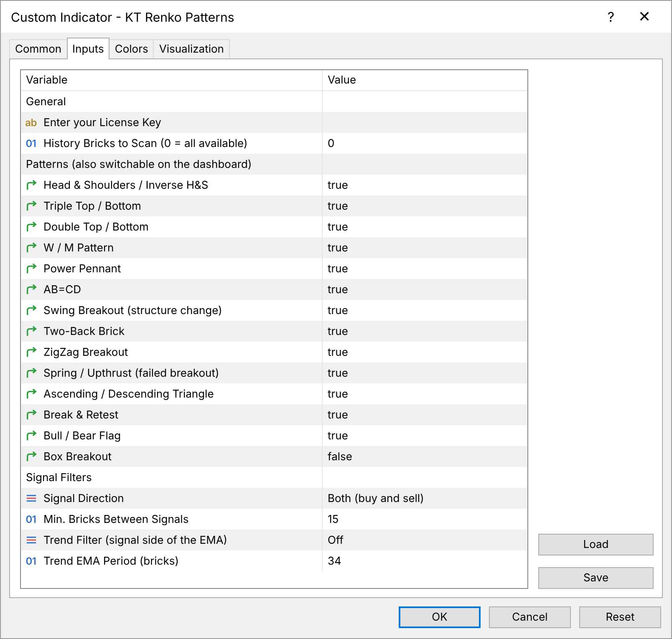Screen dimensions: 672x639
Task: Click the License Key value field
Action: coord(425,122)
